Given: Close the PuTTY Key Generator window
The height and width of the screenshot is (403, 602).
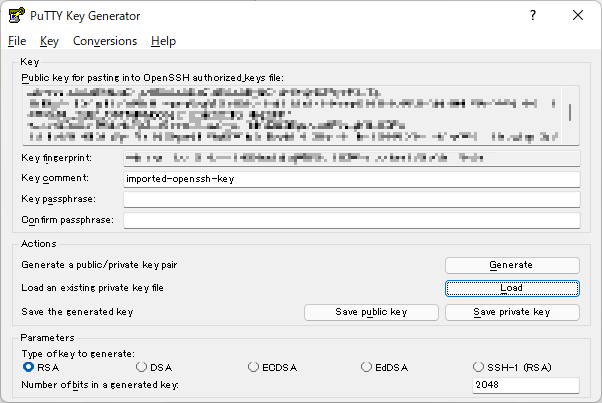Looking at the screenshot, I should (x=578, y=15).
